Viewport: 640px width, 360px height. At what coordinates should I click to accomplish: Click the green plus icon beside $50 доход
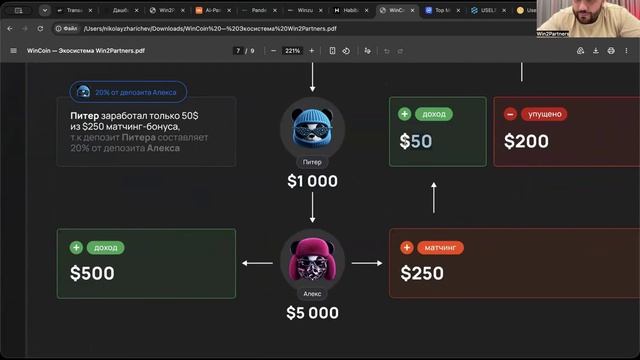pyautogui.click(x=404, y=114)
